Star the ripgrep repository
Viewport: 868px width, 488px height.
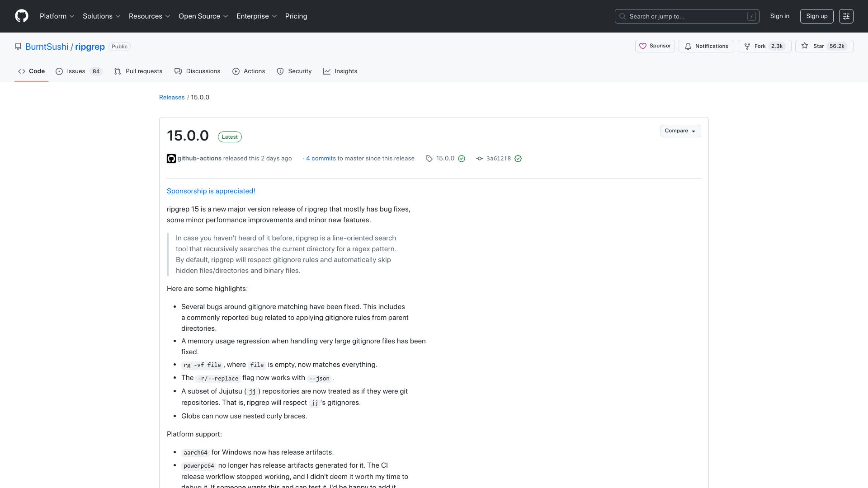click(x=824, y=46)
